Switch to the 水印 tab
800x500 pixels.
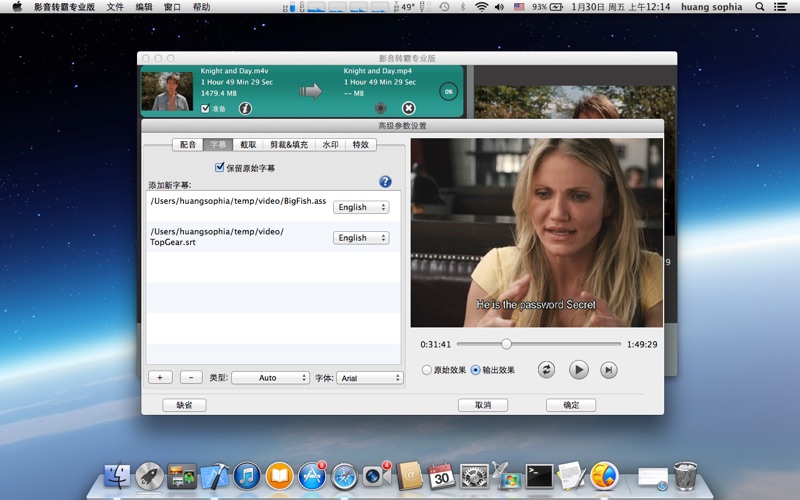[330, 145]
